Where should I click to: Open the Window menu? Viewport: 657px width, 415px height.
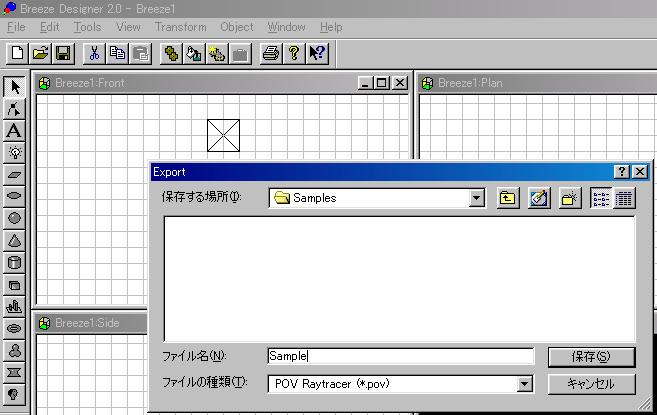click(x=287, y=27)
